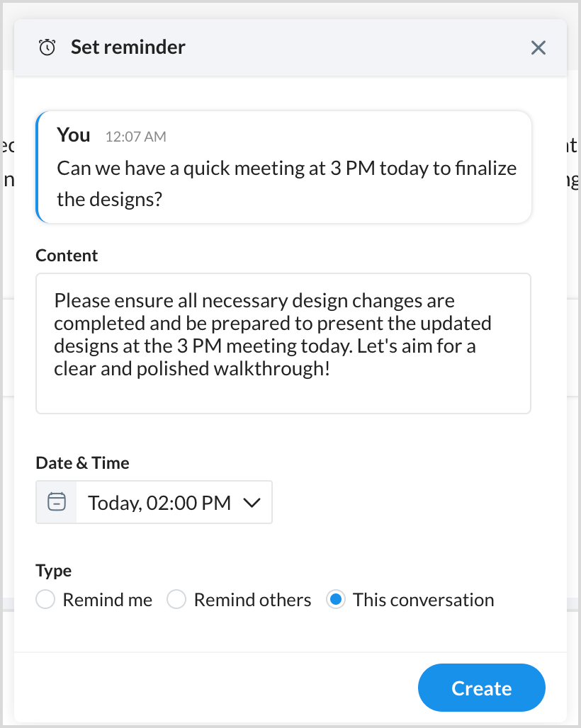The height and width of the screenshot is (728, 581).
Task: Click the "Date & Time" field label
Action: 82,463
